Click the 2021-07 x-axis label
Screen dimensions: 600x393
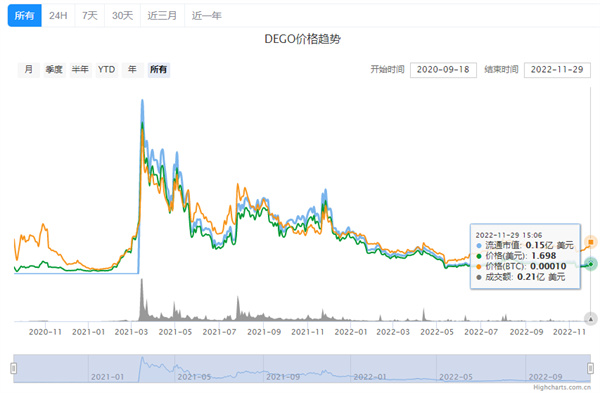pos(219,332)
